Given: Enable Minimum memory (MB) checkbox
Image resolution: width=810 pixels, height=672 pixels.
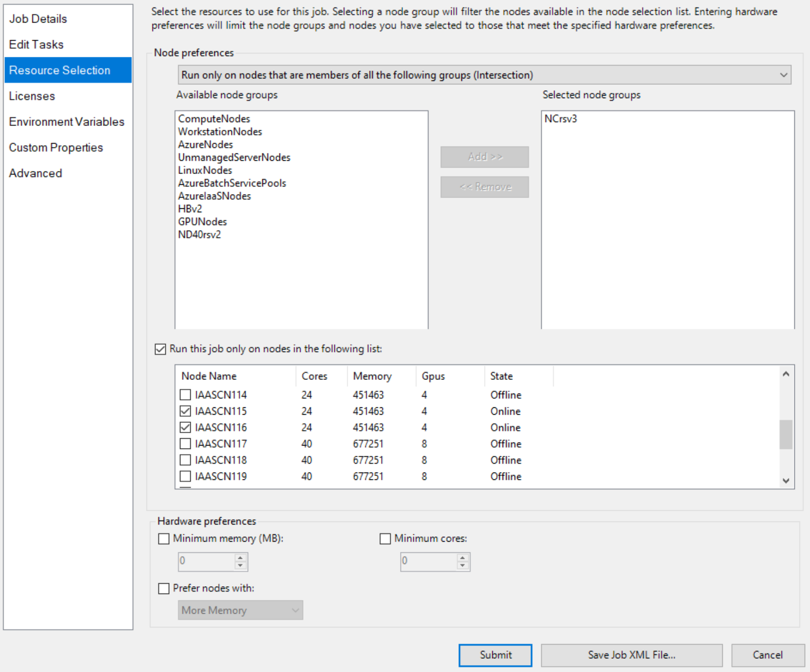Looking at the screenshot, I should point(164,539).
